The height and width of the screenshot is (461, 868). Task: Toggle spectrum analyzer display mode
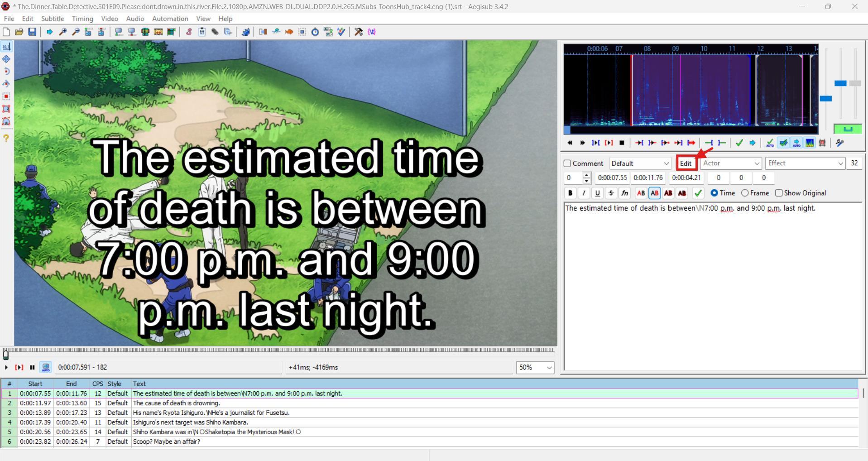(x=810, y=143)
